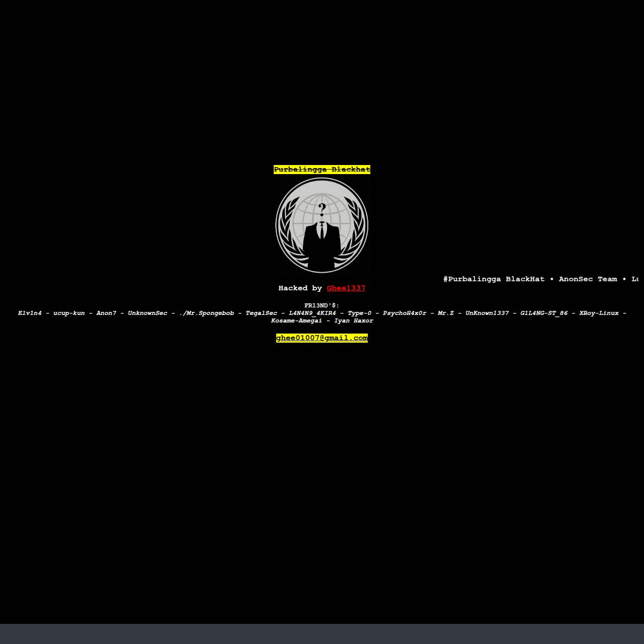
Task: Select the name Elv1n4
Action: click(x=30, y=313)
